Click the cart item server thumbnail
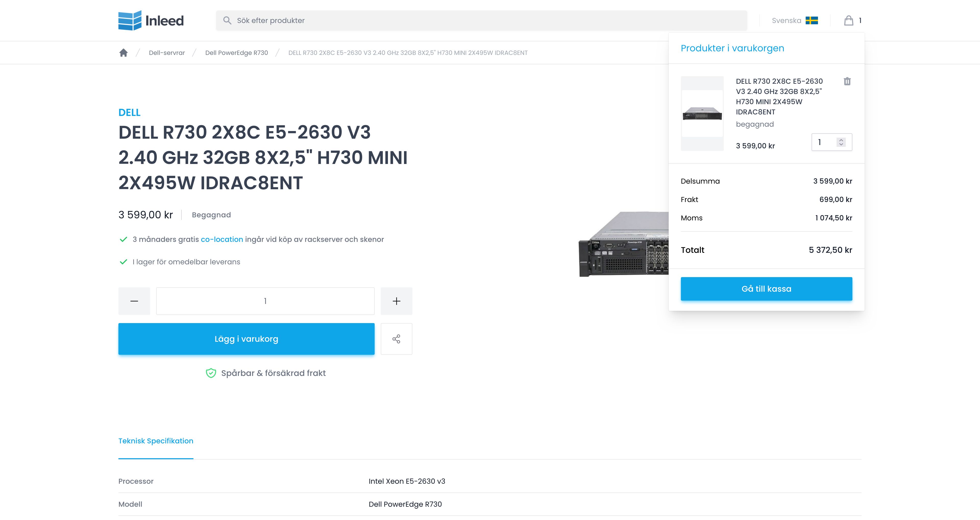This screenshot has width=980, height=520. pyautogui.click(x=702, y=113)
